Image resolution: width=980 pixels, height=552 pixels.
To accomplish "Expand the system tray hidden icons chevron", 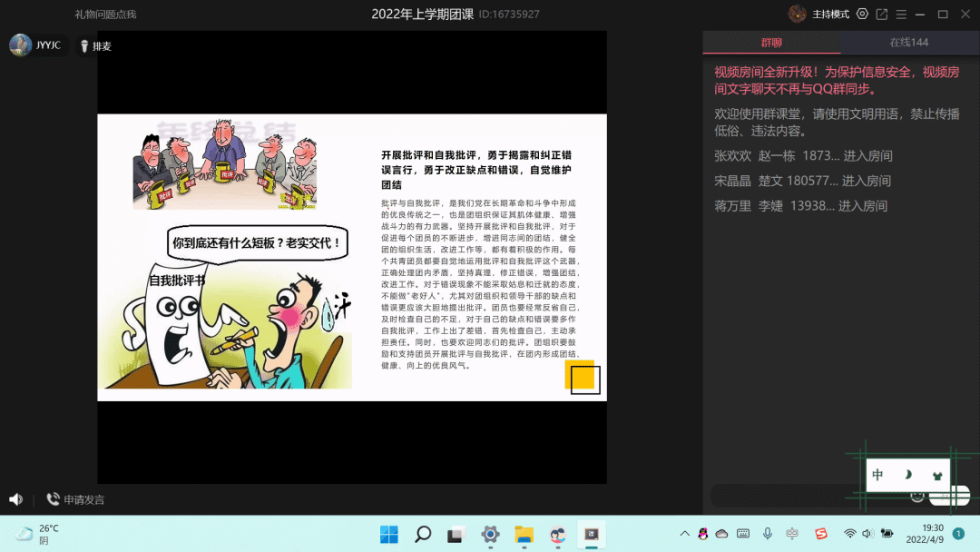I will [684, 534].
